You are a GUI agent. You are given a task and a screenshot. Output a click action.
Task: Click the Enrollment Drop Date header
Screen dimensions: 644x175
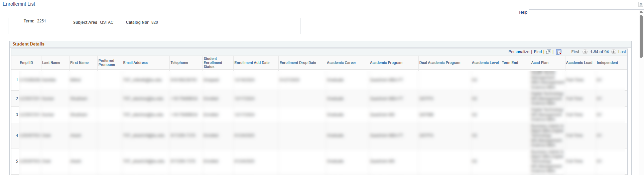pyautogui.click(x=298, y=63)
